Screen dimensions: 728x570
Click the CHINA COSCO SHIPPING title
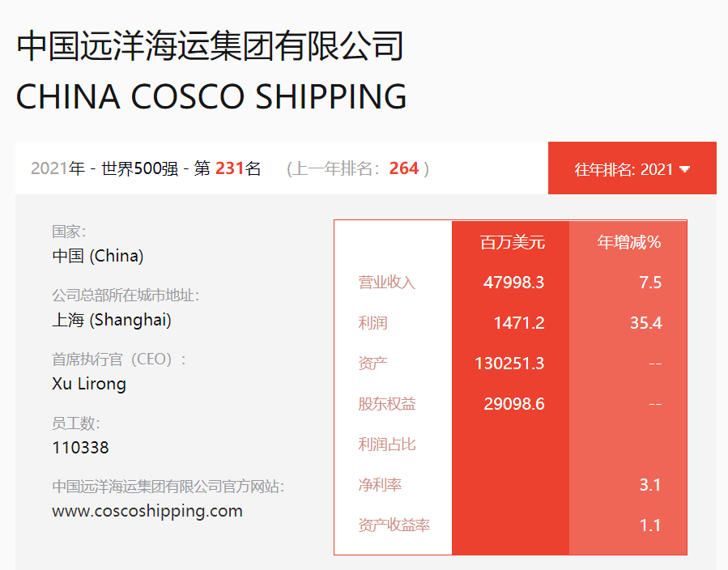[211, 96]
